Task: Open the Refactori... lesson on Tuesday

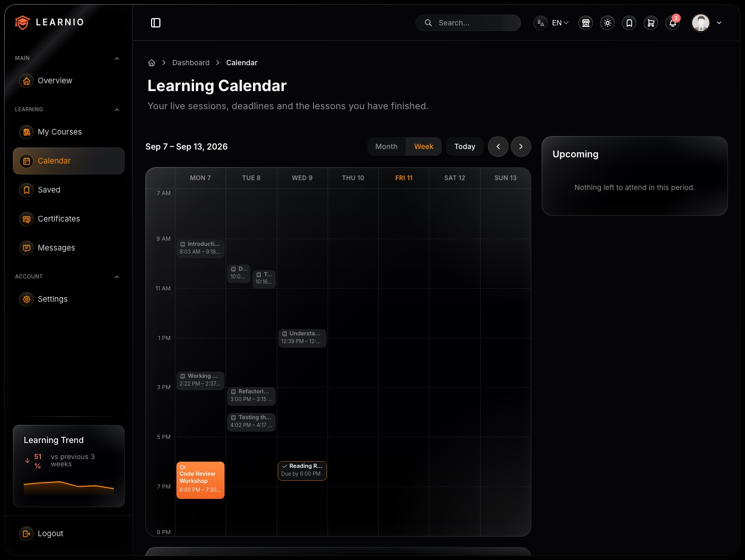Action: point(251,396)
